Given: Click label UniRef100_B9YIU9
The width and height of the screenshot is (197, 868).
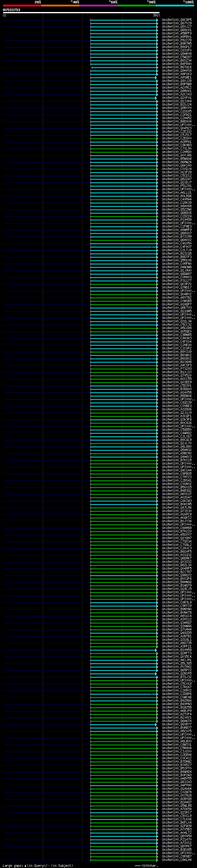Looking at the screenshot, I should (177, 352).
